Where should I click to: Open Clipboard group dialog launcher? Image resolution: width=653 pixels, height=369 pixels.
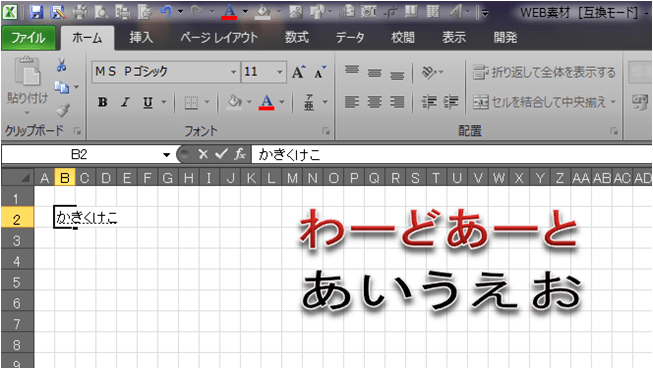tap(77, 131)
